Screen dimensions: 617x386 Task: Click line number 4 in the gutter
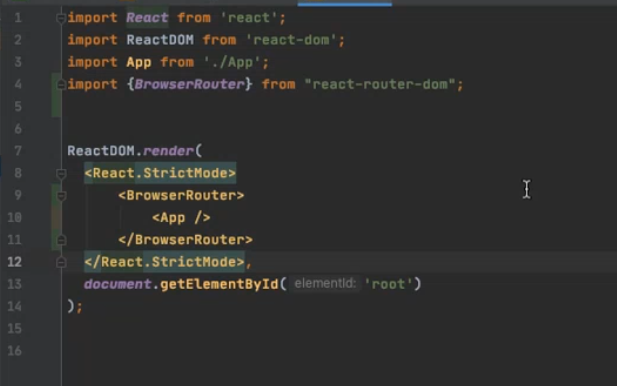[x=18, y=84]
